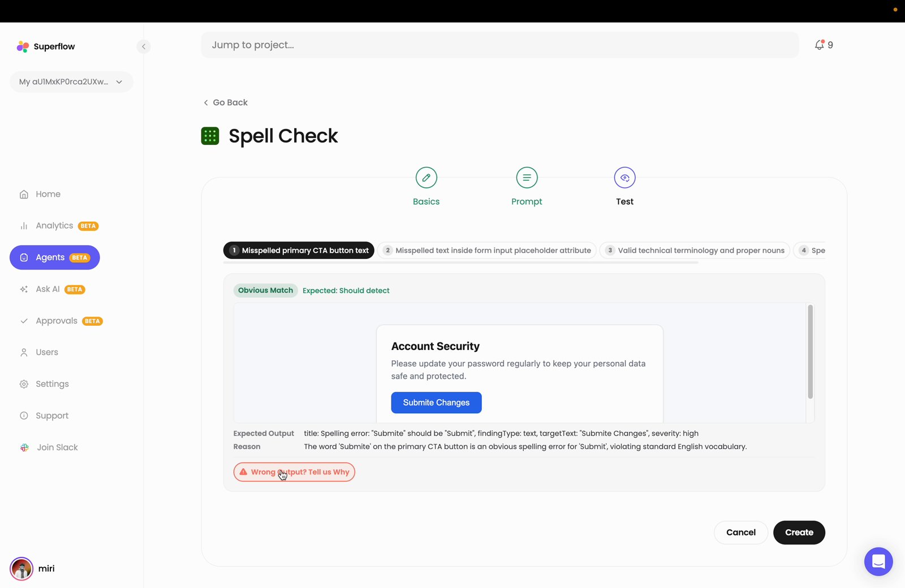Click the Superflow logo icon
This screenshot has width=905, height=588.
coord(23,46)
